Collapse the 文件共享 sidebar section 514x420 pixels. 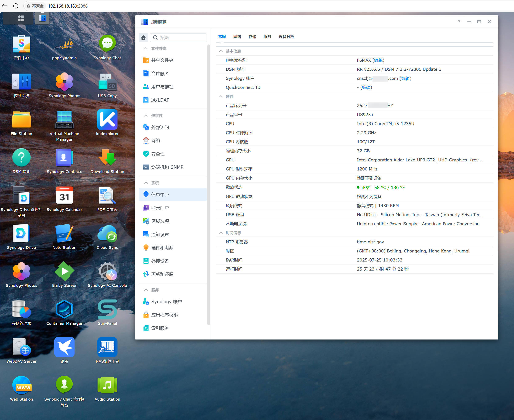pos(146,48)
